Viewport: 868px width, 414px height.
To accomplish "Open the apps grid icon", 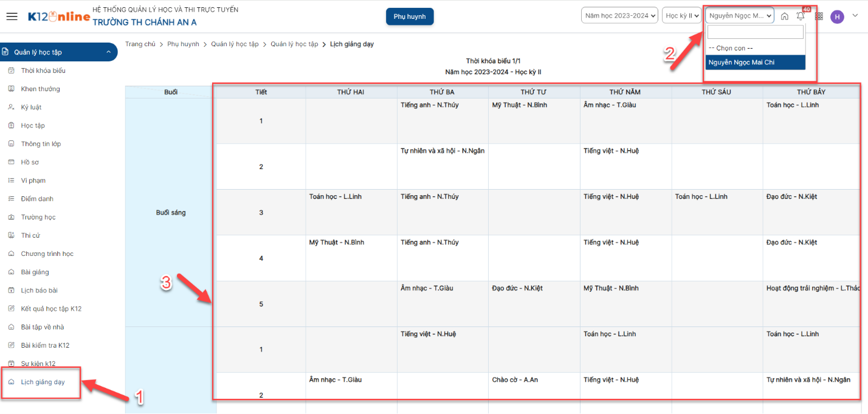I will (819, 16).
